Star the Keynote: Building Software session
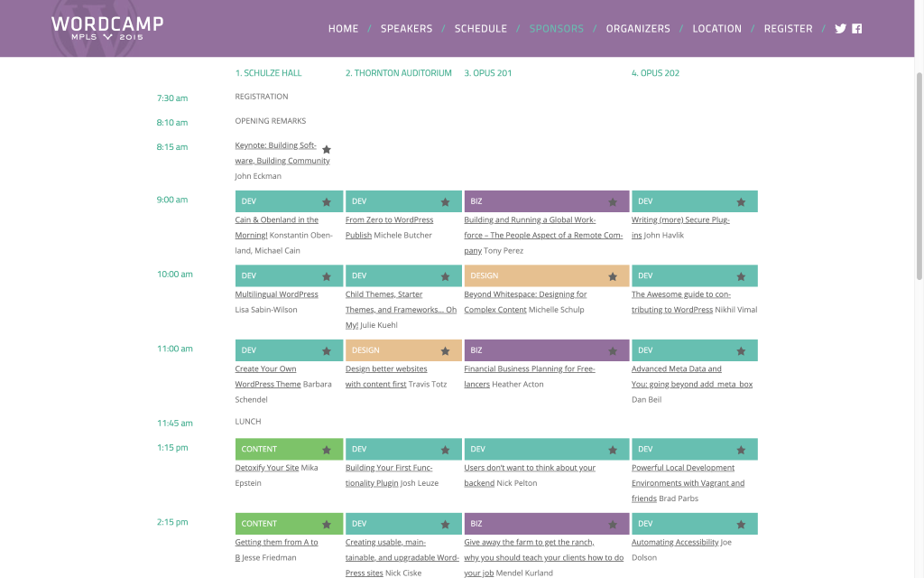This screenshot has height=578, width=924. tap(327, 150)
